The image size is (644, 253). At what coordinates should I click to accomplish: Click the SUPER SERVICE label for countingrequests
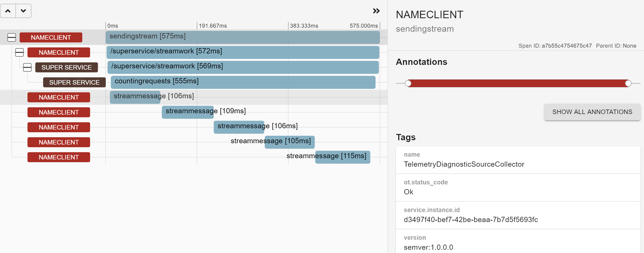pyautogui.click(x=74, y=82)
